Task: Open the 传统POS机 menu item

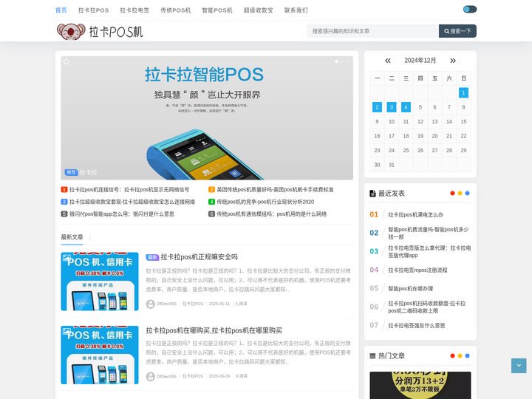Action: [x=175, y=10]
